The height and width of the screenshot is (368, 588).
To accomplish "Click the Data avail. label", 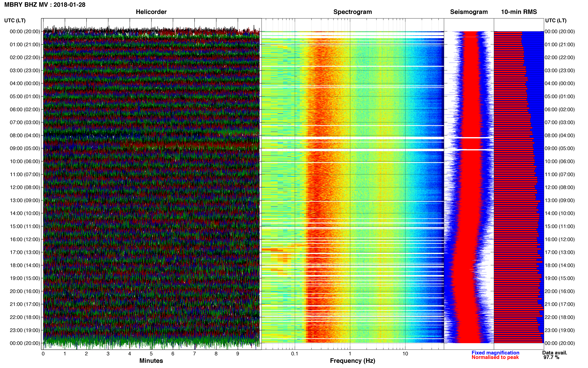I will [555, 353].
